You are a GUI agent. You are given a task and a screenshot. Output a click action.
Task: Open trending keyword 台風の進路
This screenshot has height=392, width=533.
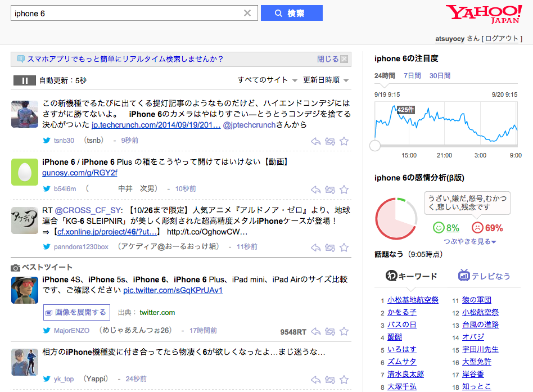pyautogui.click(x=480, y=325)
